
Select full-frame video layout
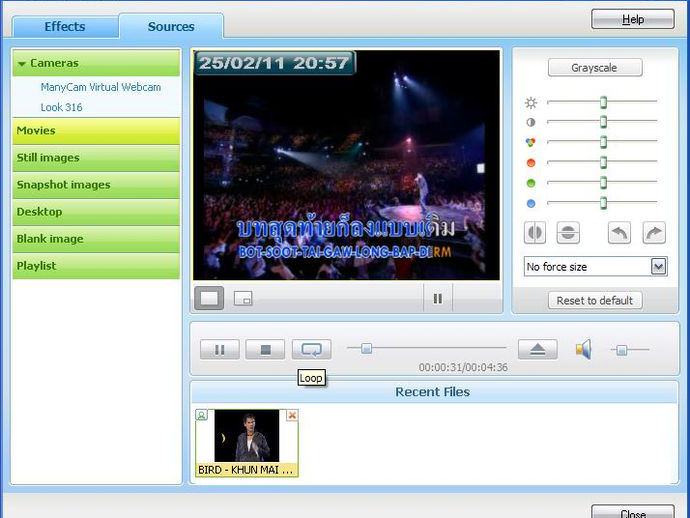(x=209, y=298)
